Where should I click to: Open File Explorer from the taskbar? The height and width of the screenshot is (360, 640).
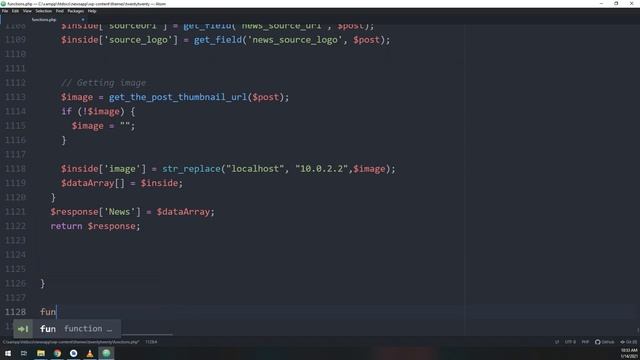(x=41, y=353)
